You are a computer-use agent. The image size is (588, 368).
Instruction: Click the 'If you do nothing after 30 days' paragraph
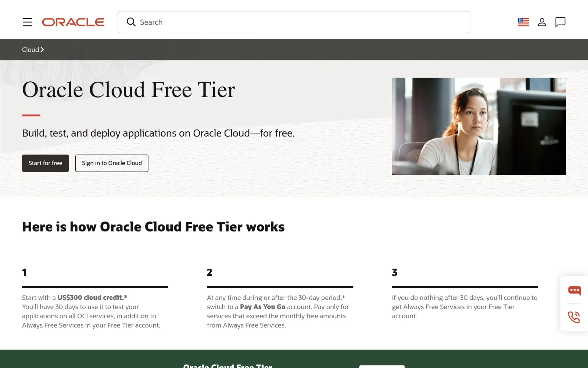465,307
